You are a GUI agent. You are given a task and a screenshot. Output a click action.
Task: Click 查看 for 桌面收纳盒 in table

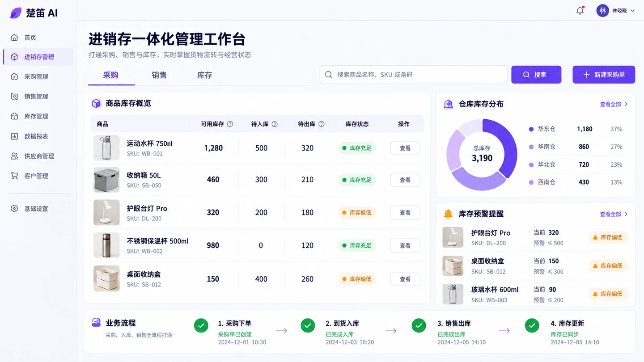coord(405,279)
